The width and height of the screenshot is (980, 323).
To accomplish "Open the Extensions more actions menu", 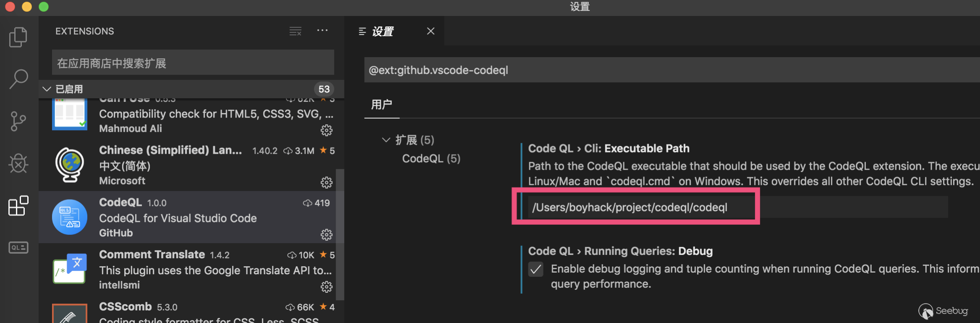I will 322,31.
